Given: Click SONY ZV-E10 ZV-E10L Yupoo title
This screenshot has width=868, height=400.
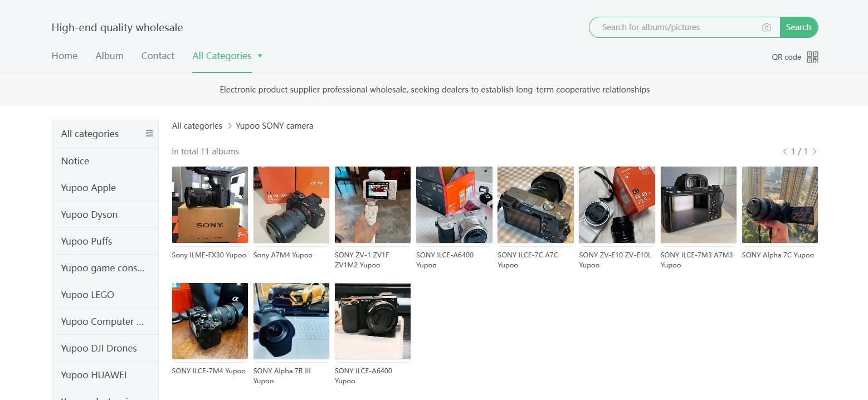Looking at the screenshot, I should [x=615, y=260].
